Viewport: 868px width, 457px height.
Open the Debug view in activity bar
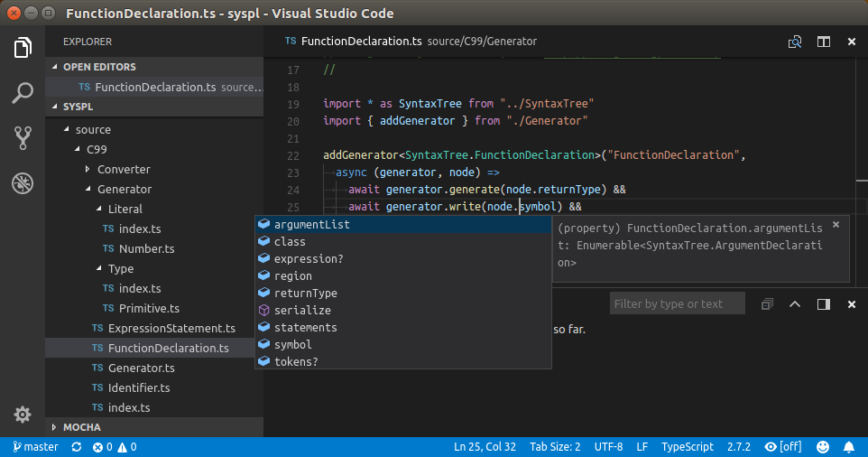pyautogui.click(x=23, y=183)
